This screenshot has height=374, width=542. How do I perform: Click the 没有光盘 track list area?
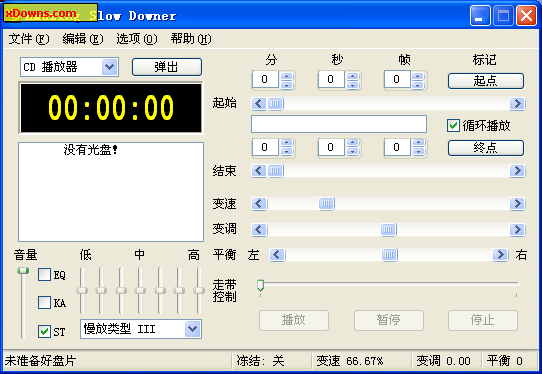(111, 192)
